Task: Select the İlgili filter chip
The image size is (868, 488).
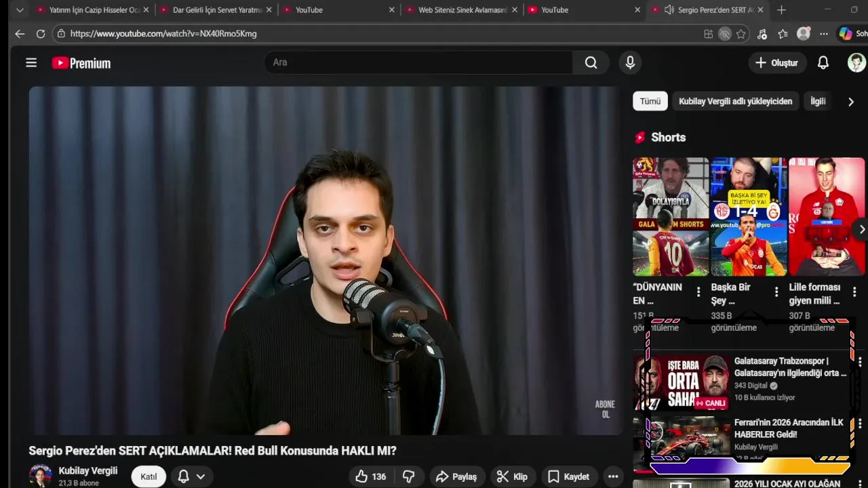Action: [x=818, y=101]
